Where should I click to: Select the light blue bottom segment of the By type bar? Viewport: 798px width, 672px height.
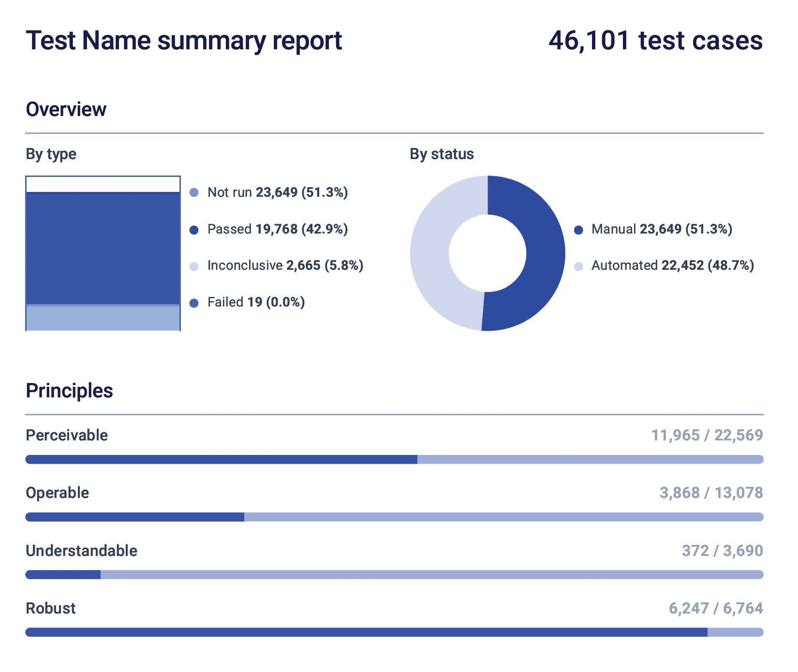[103, 319]
